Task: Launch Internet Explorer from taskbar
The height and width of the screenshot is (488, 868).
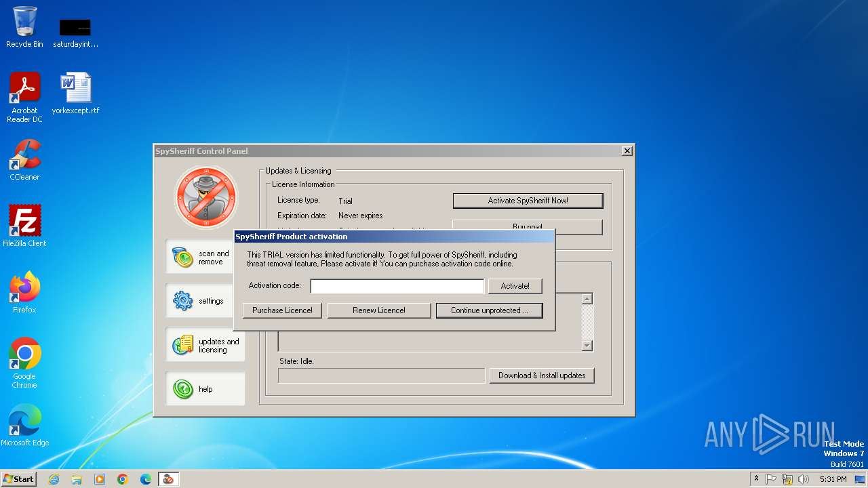Action: tap(54, 479)
